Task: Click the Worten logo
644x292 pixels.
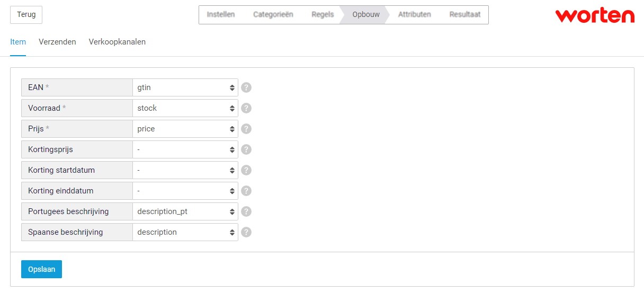Action: (x=595, y=15)
